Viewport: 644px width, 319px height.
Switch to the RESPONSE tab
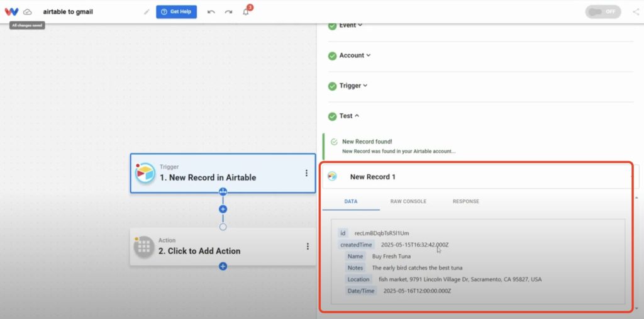(466, 201)
